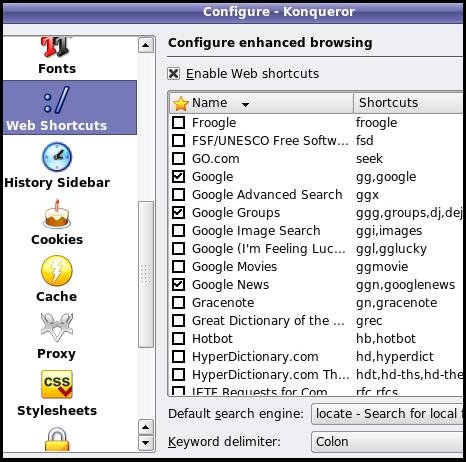Screen dimensions: 466x462
Task: Click the sidebar scroll down arrow at bottom
Action: (146, 443)
